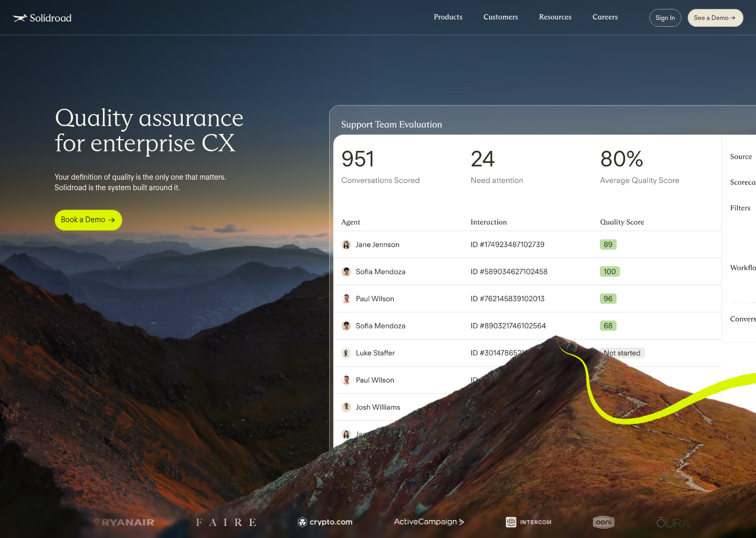Select agent name Luke Staffer
Image resolution: width=756 pixels, height=538 pixels.
(375, 353)
